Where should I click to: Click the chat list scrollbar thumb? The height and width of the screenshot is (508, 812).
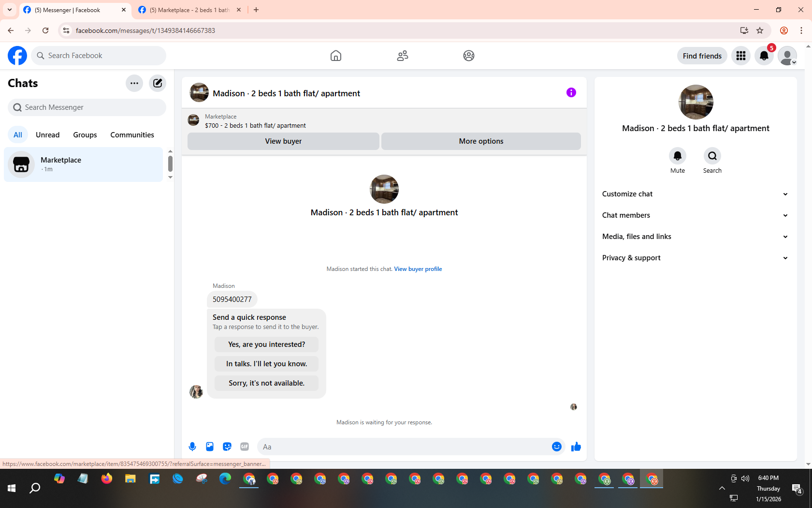(x=170, y=164)
